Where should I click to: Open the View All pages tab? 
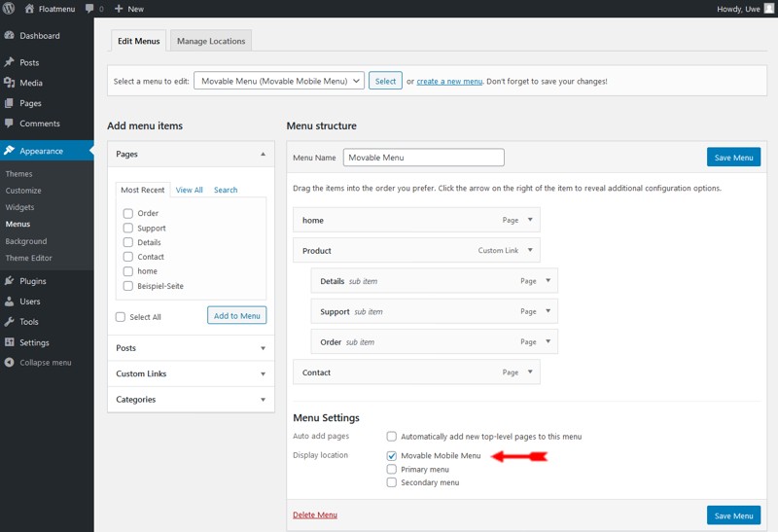click(x=189, y=190)
